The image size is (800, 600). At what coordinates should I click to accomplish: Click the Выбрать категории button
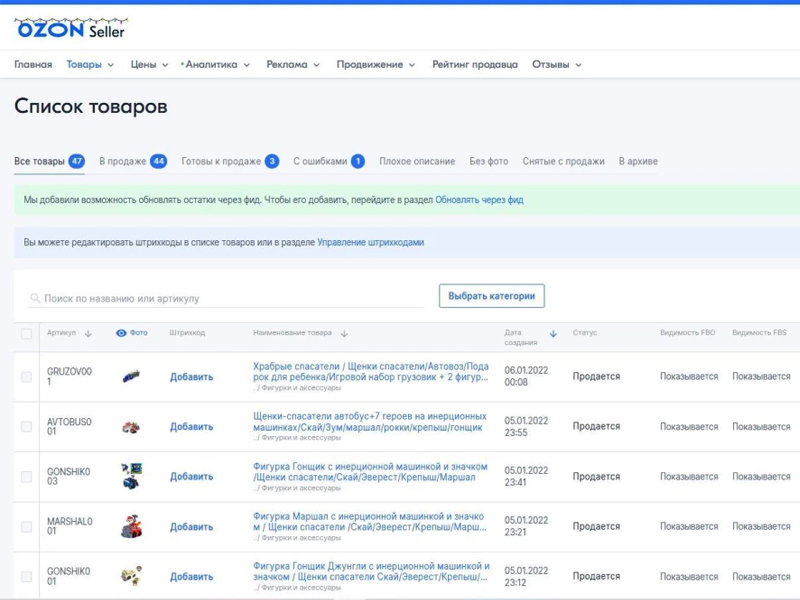coord(492,296)
